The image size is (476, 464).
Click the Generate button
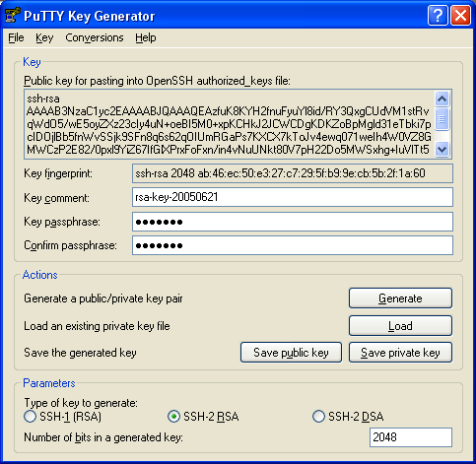click(x=400, y=298)
